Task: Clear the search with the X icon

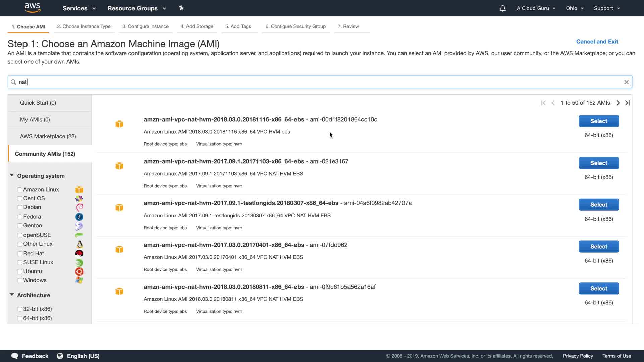Action: click(x=626, y=82)
